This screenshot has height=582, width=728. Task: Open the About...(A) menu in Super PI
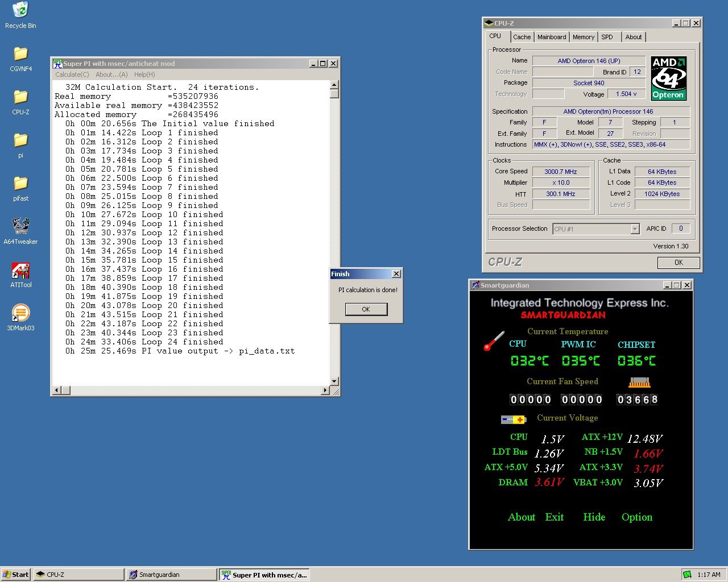111,74
